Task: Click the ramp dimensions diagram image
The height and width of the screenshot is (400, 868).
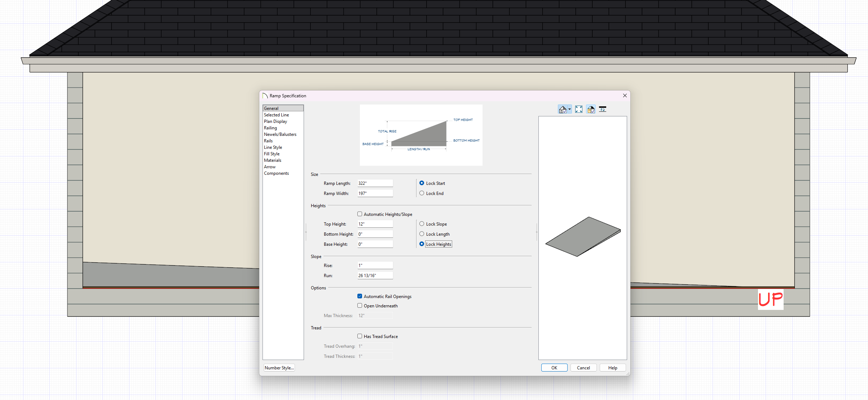Action: pyautogui.click(x=421, y=135)
